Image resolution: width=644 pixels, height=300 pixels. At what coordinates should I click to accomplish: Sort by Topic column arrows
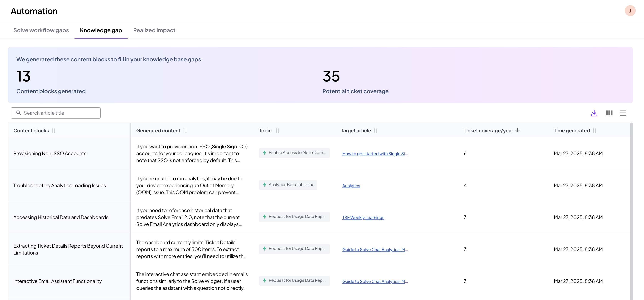click(x=277, y=131)
